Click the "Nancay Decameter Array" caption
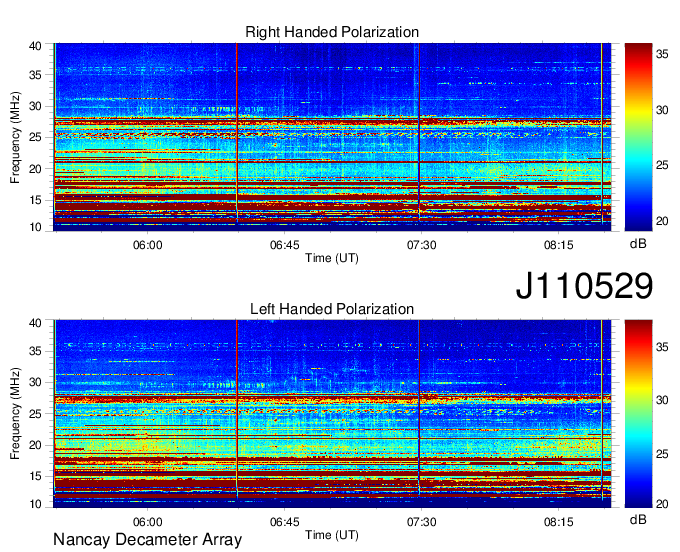Screen dimensions: 680x552 (147, 540)
